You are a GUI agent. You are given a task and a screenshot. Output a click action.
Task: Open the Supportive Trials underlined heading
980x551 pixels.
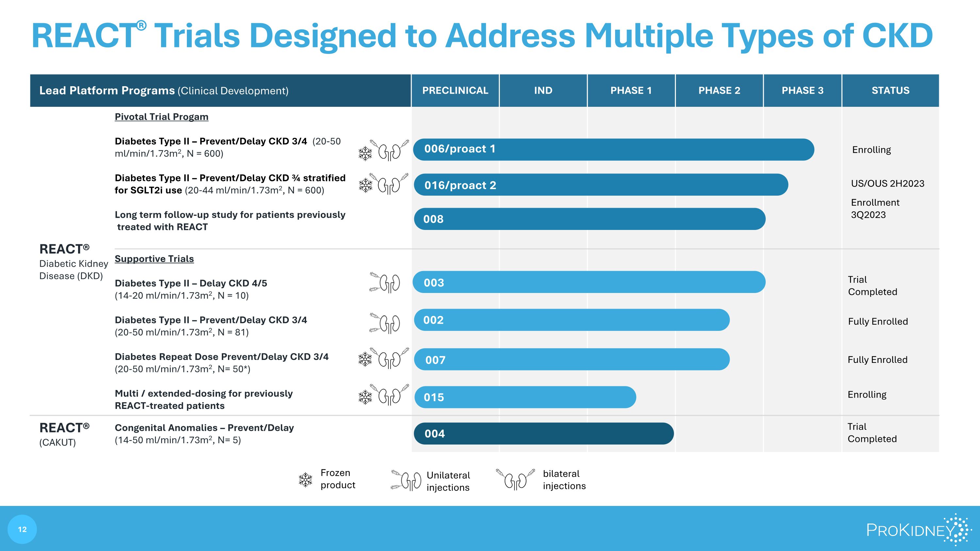[x=154, y=259]
